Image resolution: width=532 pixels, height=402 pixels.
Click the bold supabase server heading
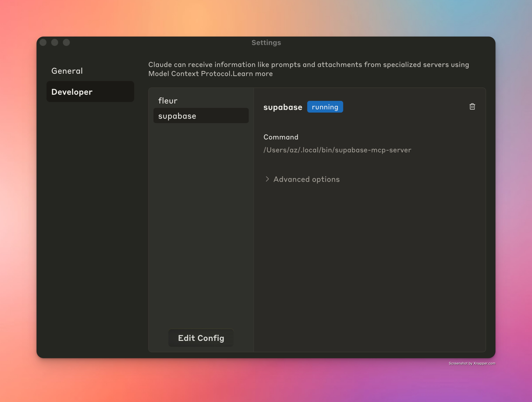coord(283,107)
